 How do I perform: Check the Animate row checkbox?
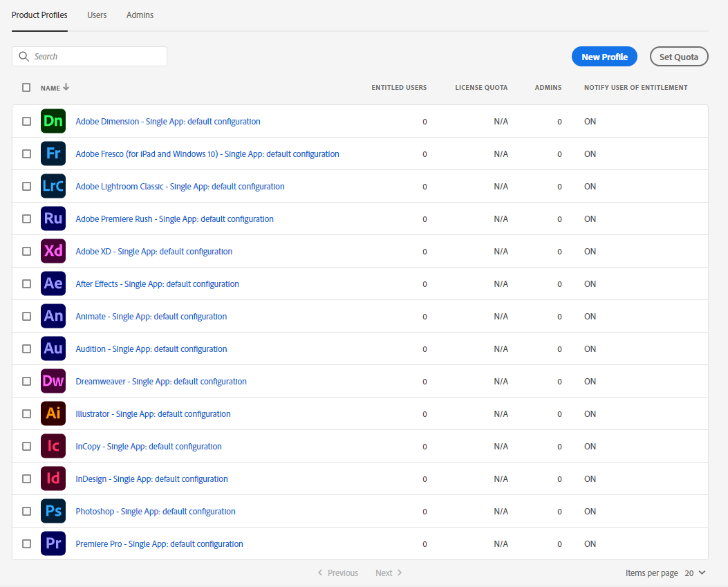[x=26, y=316]
